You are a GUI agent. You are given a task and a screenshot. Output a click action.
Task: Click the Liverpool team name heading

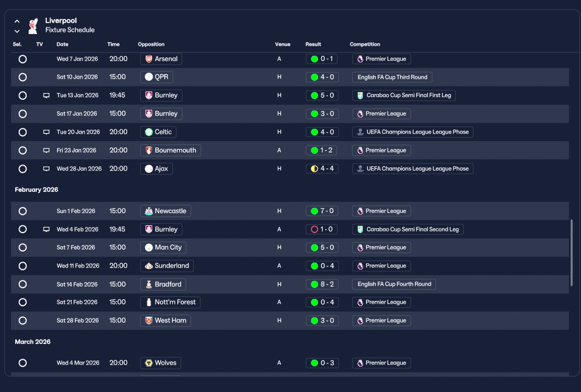61,20
